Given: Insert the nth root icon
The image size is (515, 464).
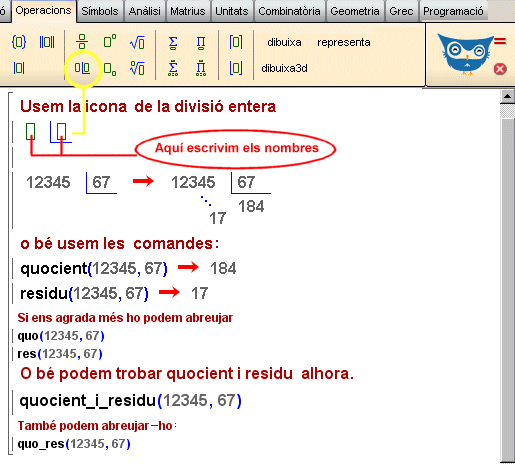Looking at the screenshot, I should point(137,68).
